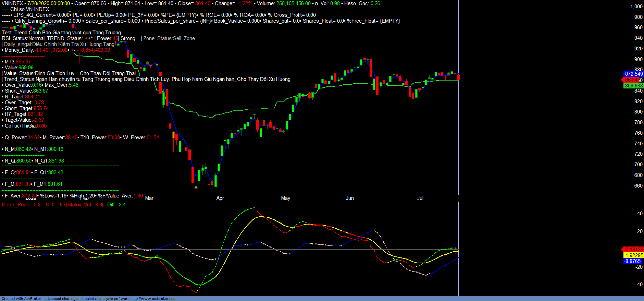Click the blue -8.8765 indicator tag
644x301 pixels.
pos(632,261)
